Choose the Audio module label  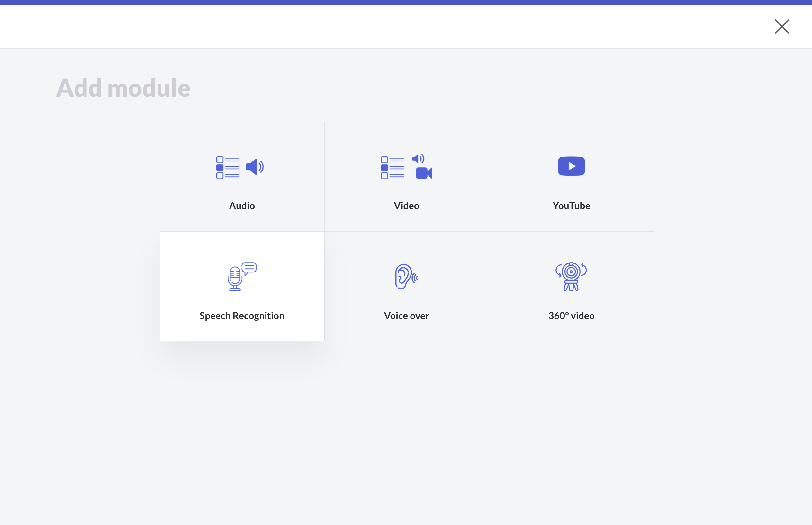pos(242,206)
